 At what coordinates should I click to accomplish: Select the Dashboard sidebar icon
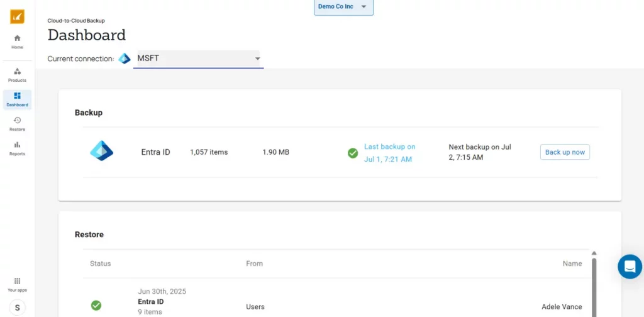click(x=17, y=99)
